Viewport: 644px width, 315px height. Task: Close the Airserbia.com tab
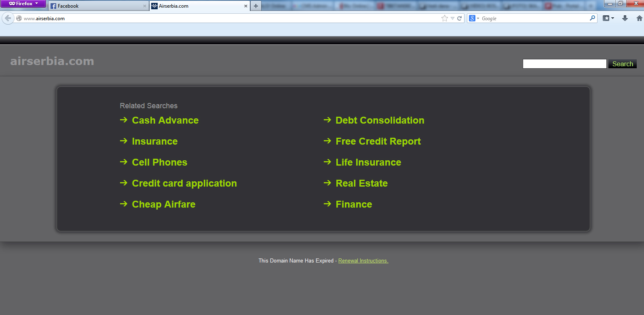coord(245,6)
